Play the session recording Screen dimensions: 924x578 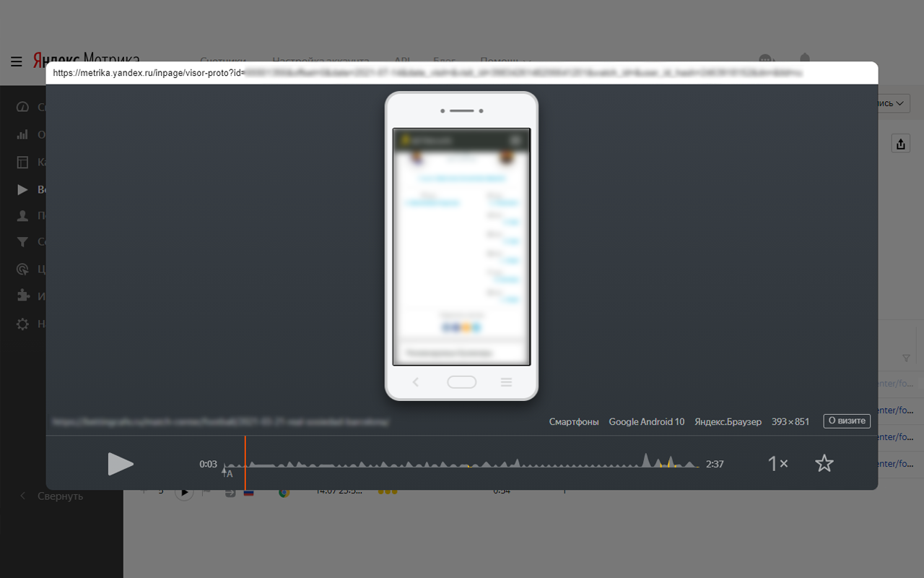[x=121, y=464]
